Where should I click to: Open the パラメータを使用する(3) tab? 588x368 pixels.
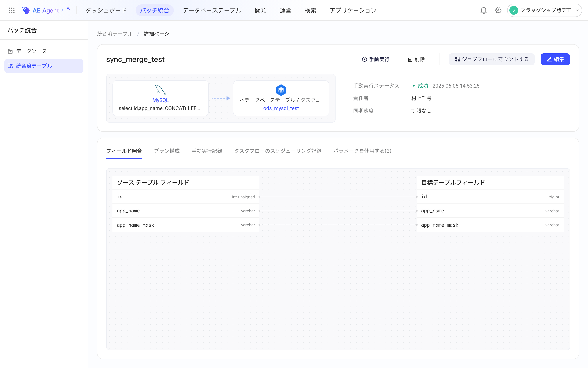[x=362, y=151]
